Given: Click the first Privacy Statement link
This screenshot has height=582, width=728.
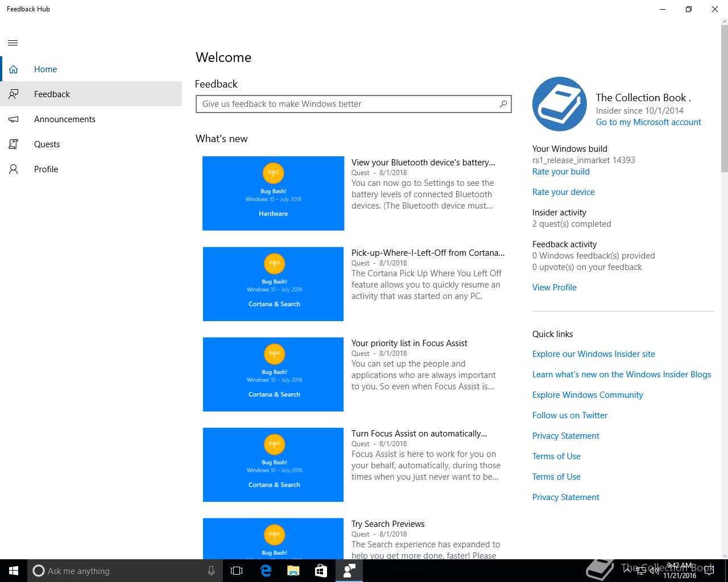Looking at the screenshot, I should [x=566, y=436].
